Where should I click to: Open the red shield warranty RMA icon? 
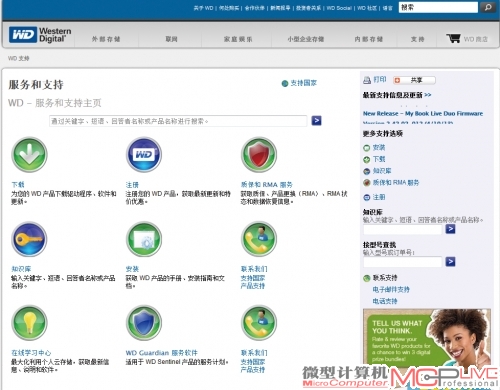pos(259,154)
